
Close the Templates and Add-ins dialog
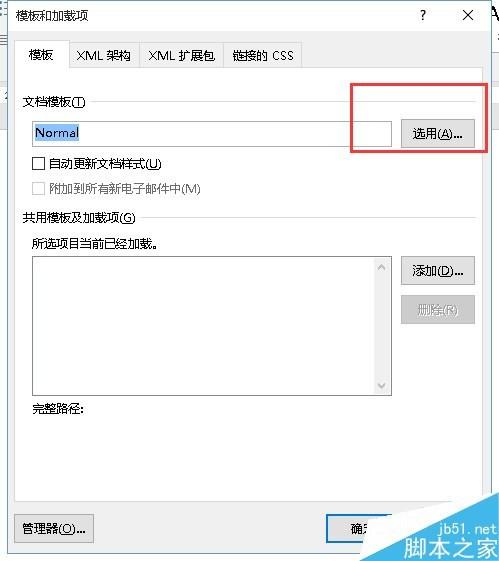[468, 15]
